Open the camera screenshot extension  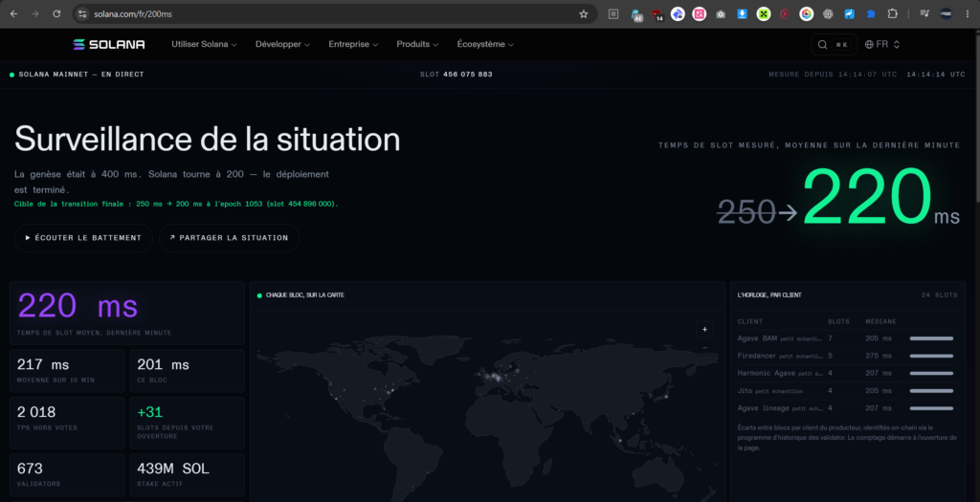(x=721, y=13)
